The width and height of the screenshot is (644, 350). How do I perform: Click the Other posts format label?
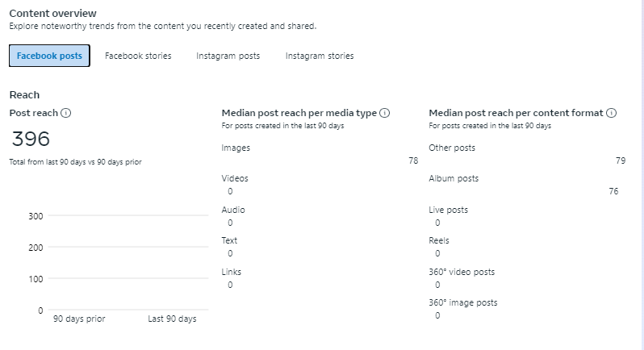pos(452,148)
